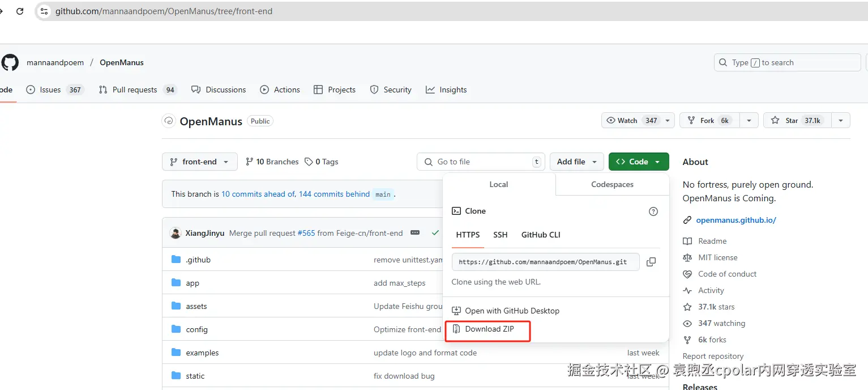Image resolution: width=868 pixels, height=390 pixels.
Task: Click the Go to file search box
Action: (481, 162)
